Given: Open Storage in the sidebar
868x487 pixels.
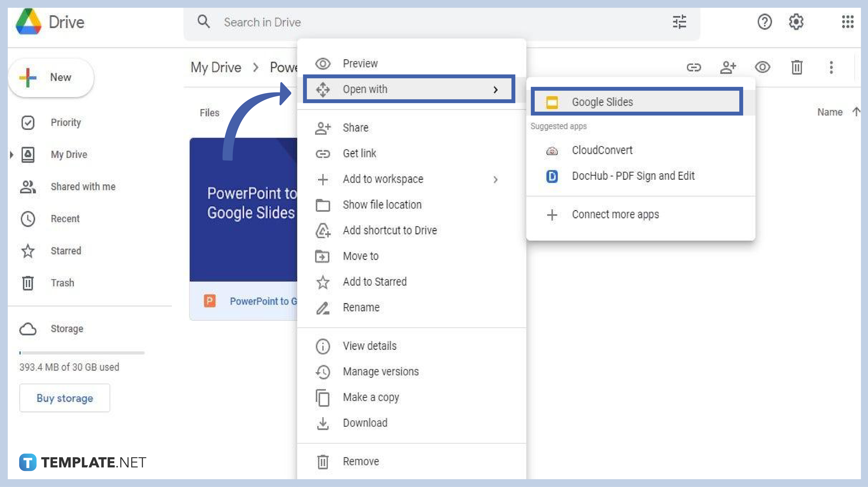Looking at the screenshot, I should (x=67, y=328).
